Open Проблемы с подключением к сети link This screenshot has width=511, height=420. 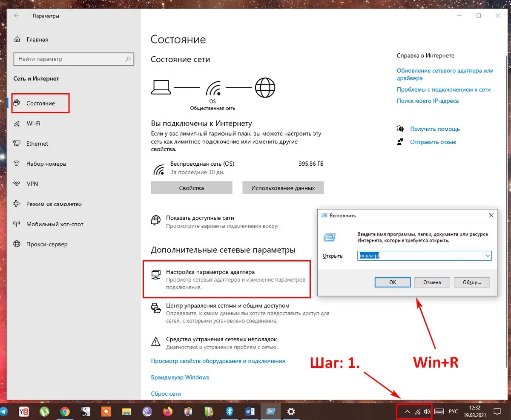444,89
